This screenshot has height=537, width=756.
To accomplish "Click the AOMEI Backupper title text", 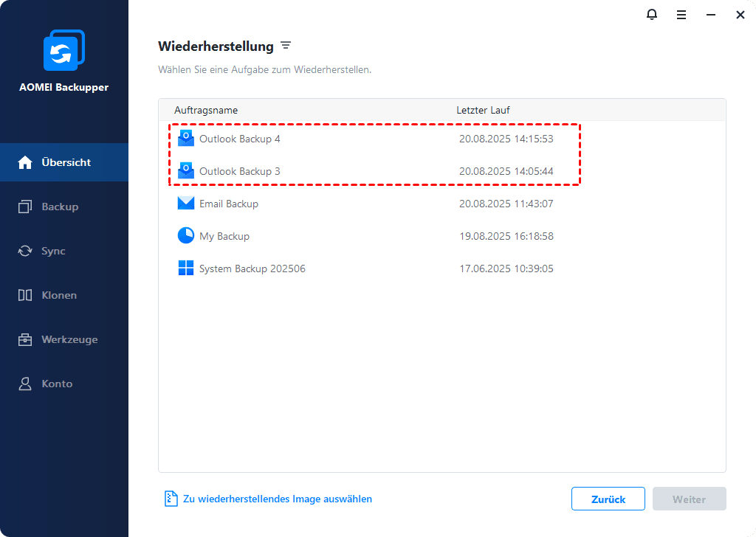I will (x=63, y=87).
